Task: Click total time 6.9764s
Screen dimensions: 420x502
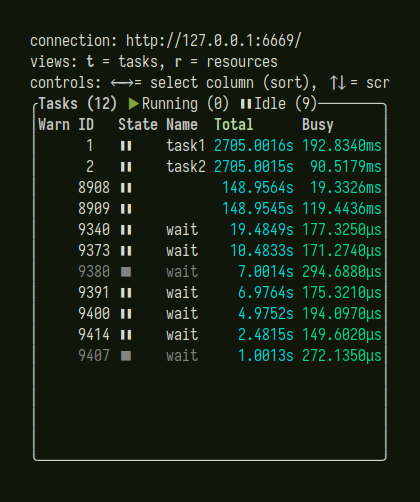Action: (x=266, y=293)
